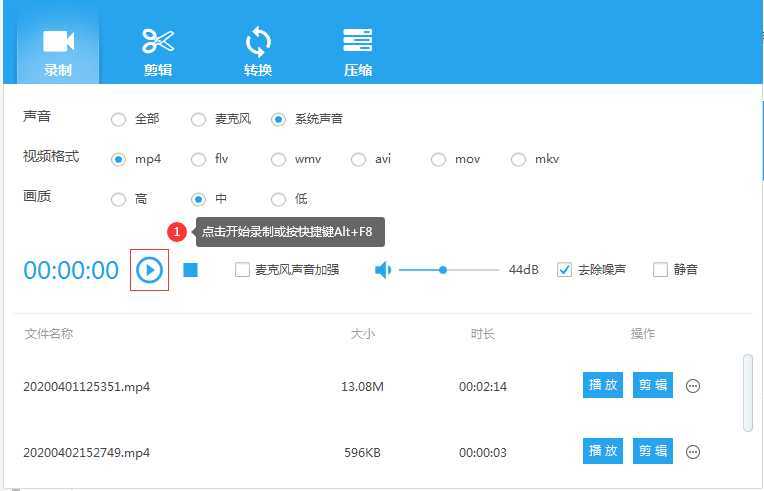Open more options for 20200401125351.mp4
The width and height of the screenshot is (764, 491).
693,386
